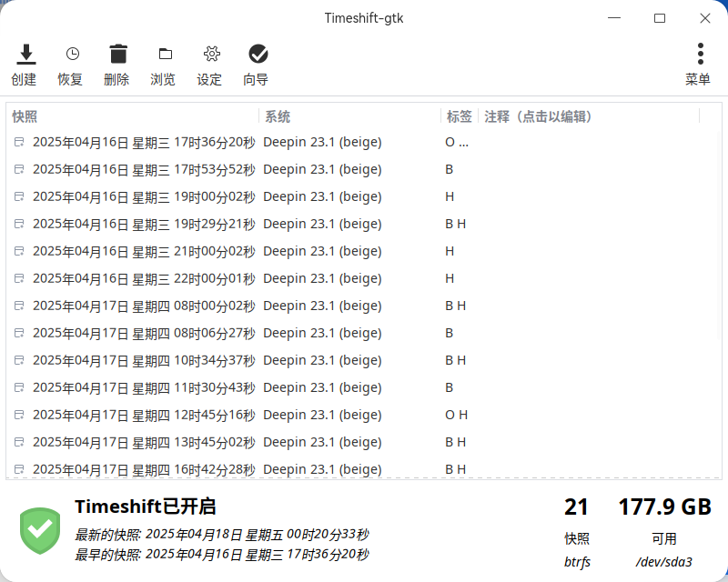Click the 'O H' tag of 12时45分16秒 snapshot
This screenshot has height=582, width=728.
tap(457, 415)
